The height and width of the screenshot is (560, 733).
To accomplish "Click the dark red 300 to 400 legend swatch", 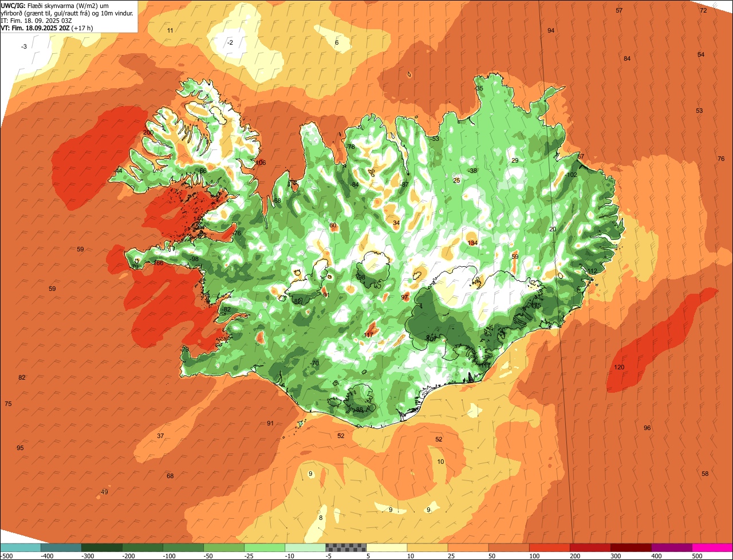I will pyautogui.click(x=630, y=547).
